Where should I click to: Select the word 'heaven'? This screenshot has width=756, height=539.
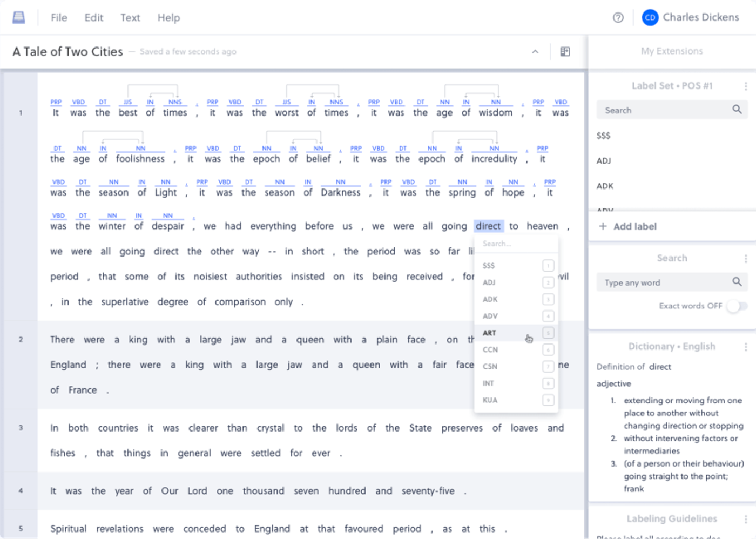tap(542, 226)
